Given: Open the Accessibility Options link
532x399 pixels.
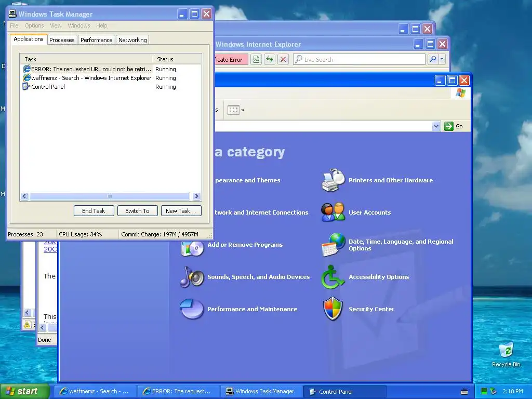Looking at the screenshot, I should click(379, 277).
